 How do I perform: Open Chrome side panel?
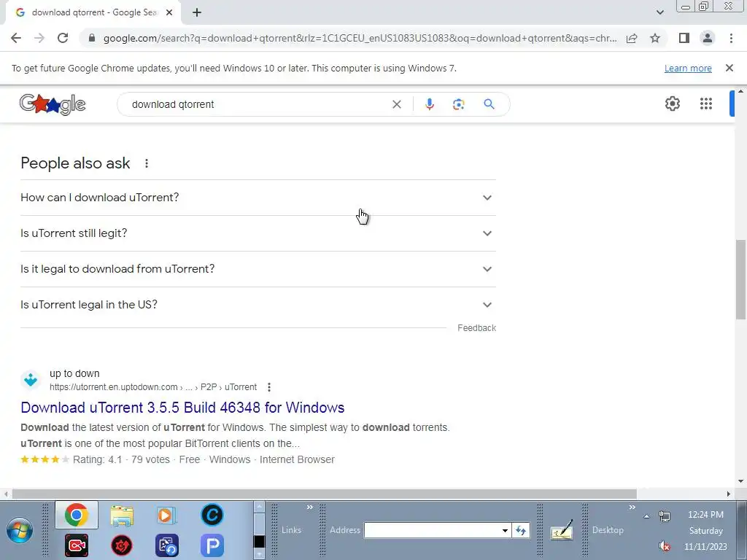(x=684, y=38)
